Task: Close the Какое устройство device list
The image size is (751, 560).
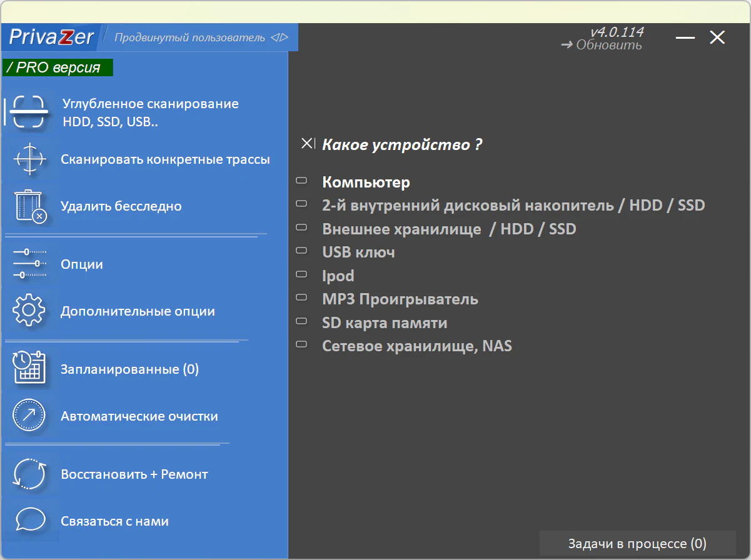Action: pyautogui.click(x=307, y=144)
